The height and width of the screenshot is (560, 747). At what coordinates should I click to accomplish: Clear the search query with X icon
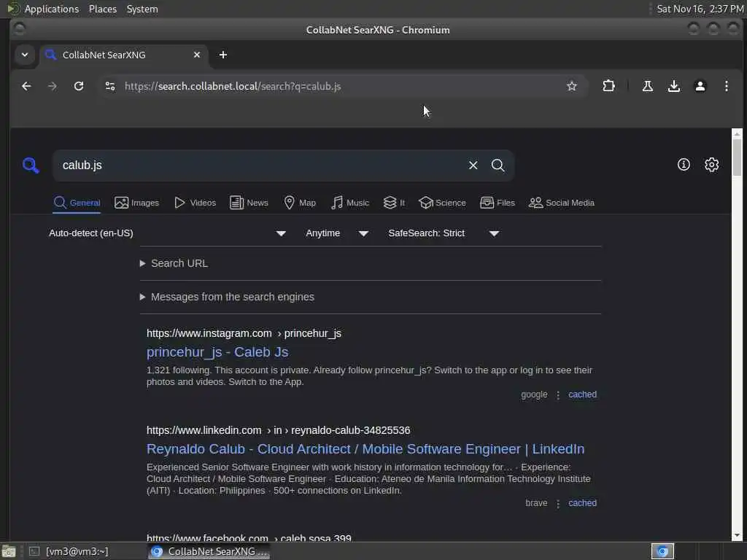(x=473, y=166)
